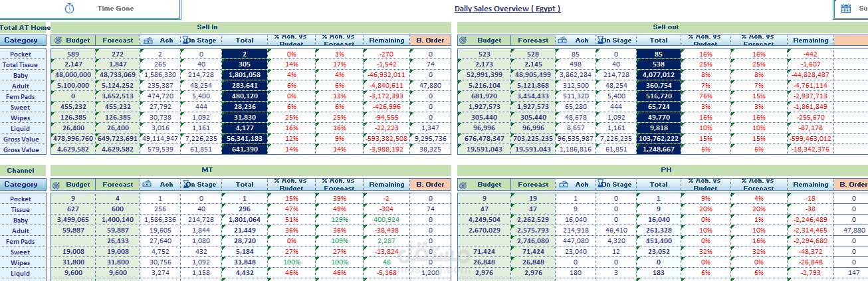Viewport: 868px width, 281px height.
Task: Select the Fem Pads forecast 3,652,513
Action: click(x=118, y=96)
